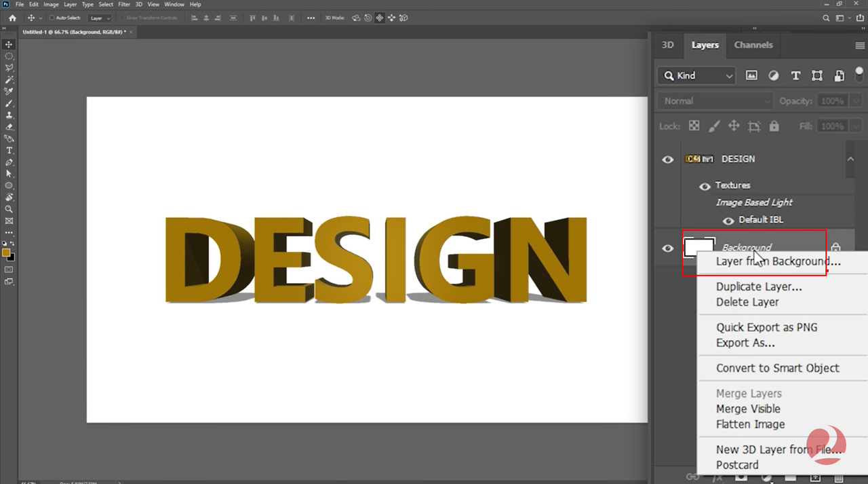
Task: Click the foreground color swatch
Action: [x=6, y=253]
